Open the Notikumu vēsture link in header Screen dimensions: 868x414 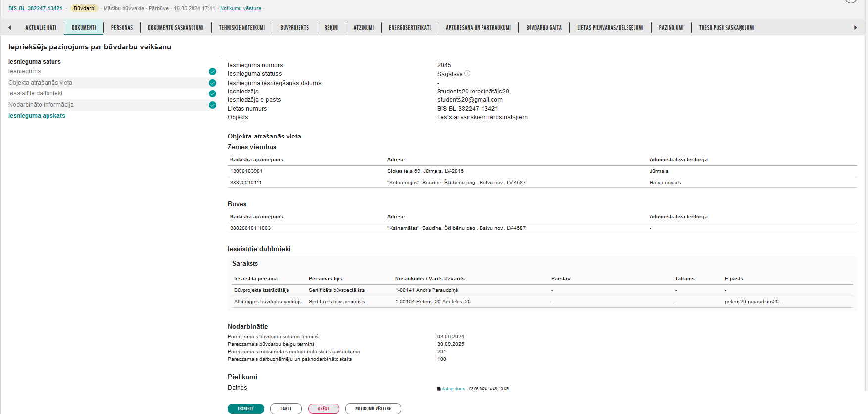241,8
